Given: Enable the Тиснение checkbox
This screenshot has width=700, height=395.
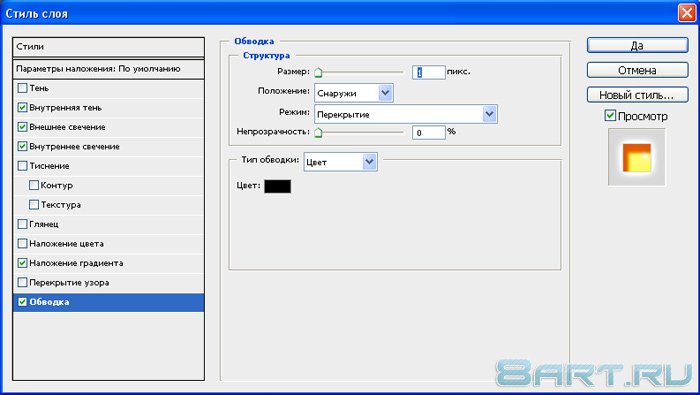Looking at the screenshot, I should 22,166.
